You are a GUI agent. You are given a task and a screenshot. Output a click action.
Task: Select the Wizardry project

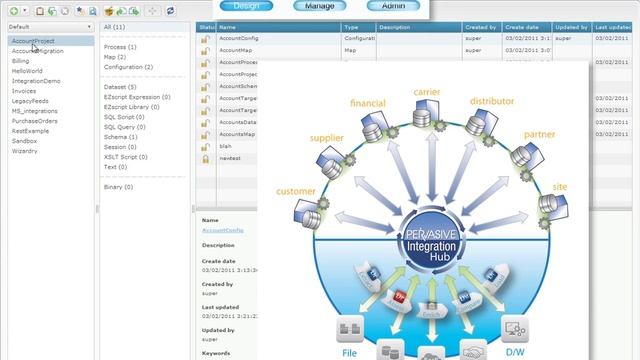[x=24, y=151]
